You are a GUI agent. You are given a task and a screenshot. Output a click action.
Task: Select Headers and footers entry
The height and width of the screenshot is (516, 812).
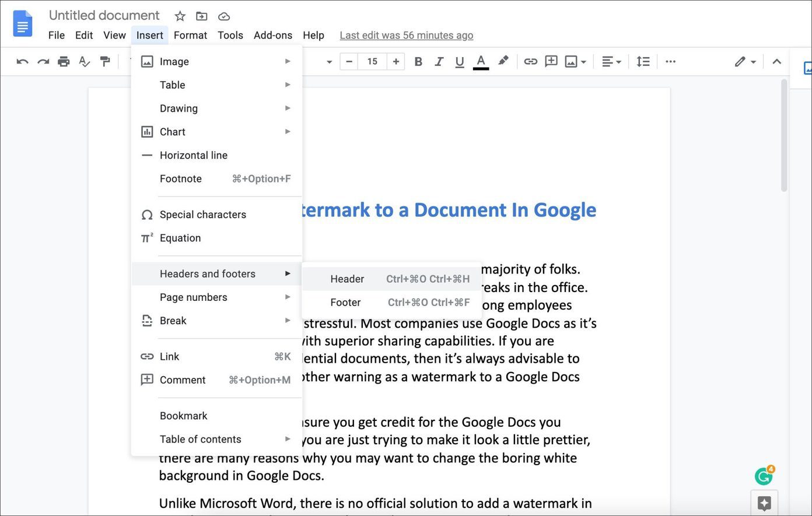216,273
